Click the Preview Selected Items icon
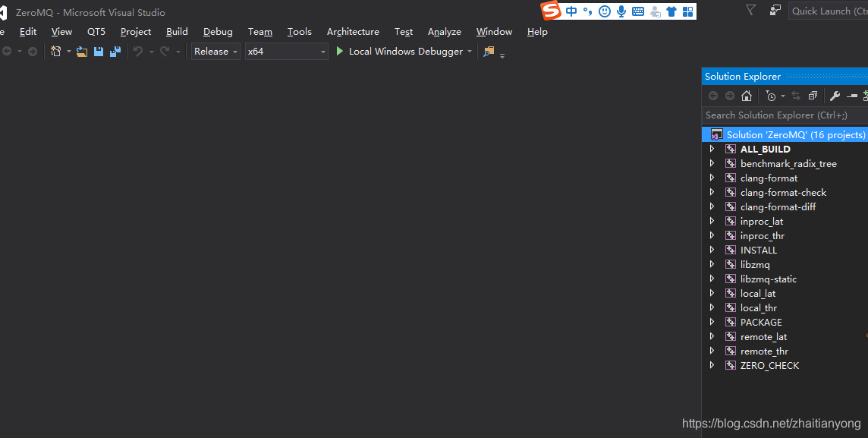The width and height of the screenshot is (868, 438). (852, 96)
